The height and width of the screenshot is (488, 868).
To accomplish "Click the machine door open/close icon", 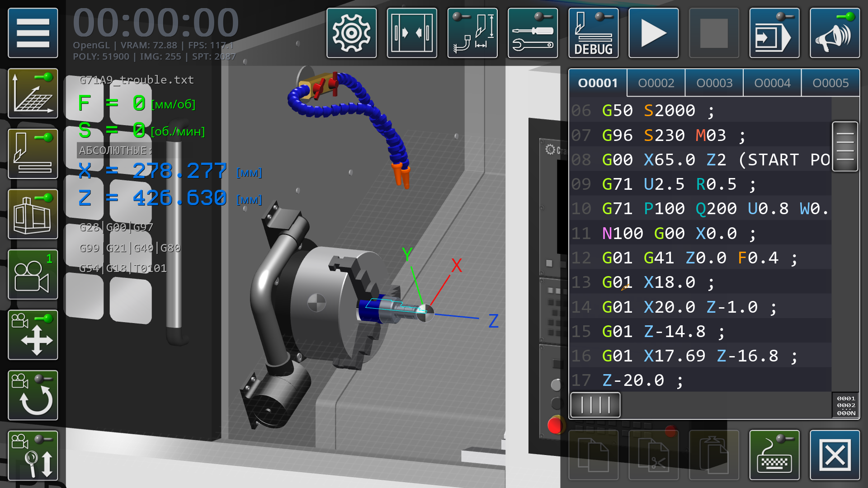I will click(x=411, y=33).
